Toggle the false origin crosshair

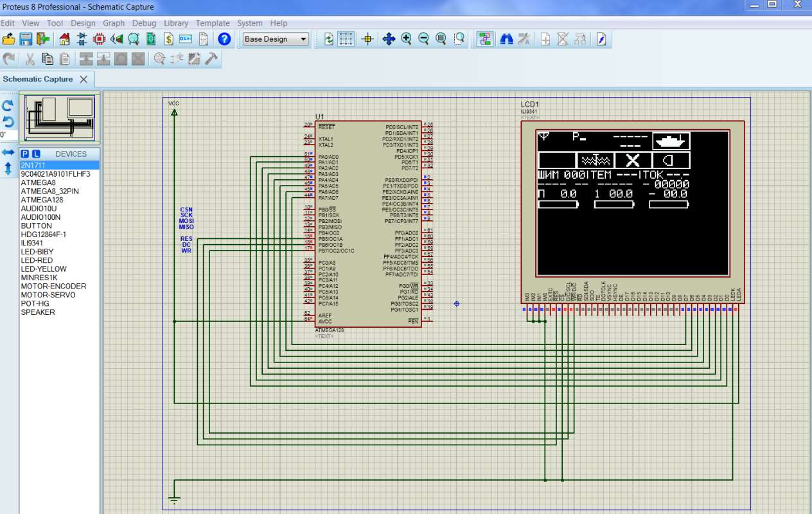click(368, 39)
